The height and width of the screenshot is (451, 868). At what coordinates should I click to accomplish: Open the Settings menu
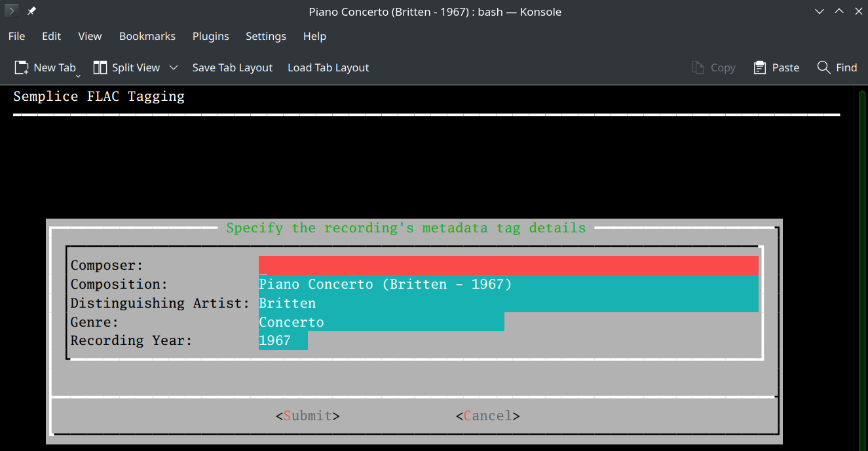point(265,36)
